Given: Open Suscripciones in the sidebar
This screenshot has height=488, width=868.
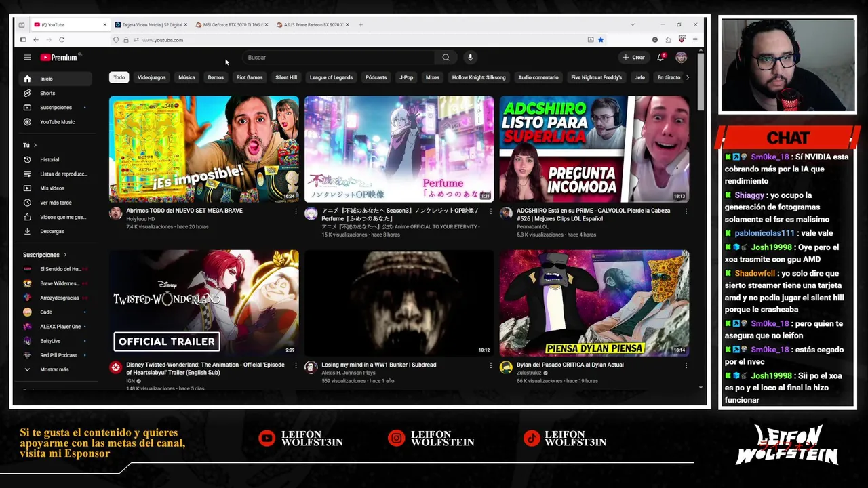Looking at the screenshot, I should click(x=56, y=107).
